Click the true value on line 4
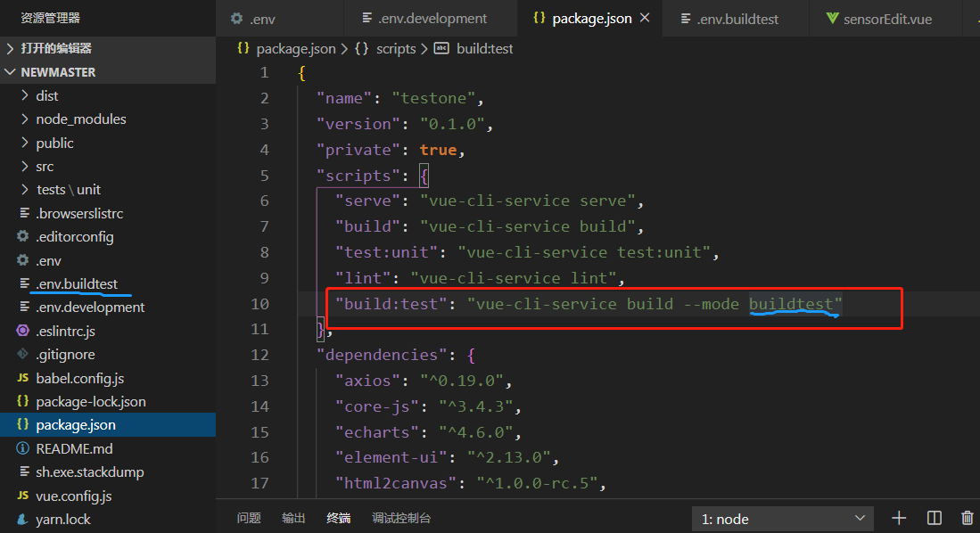The image size is (980, 533). [x=438, y=150]
